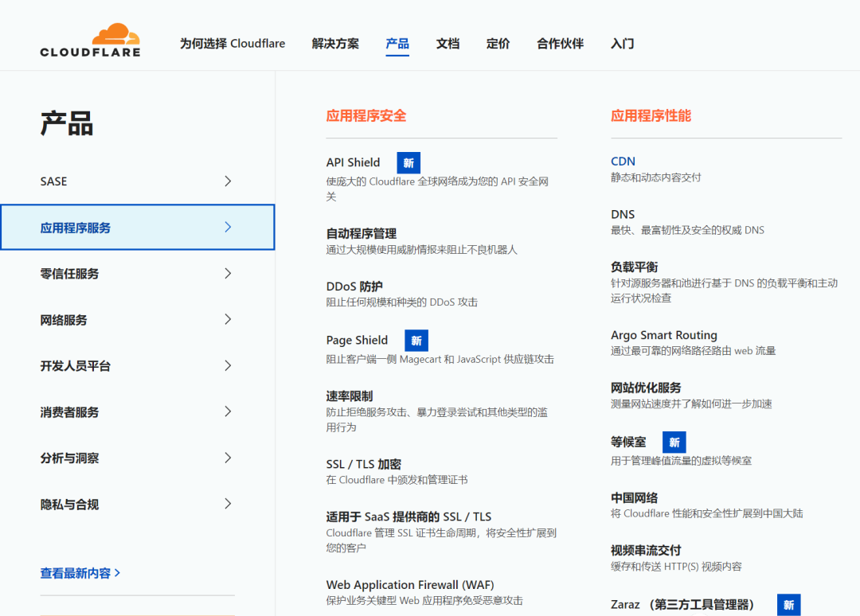The width and height of the screenshot is (860, 616).
Task: Click 最快、最富韧性及安全的权威 DNS text
Action: click(x=687, y=230)
